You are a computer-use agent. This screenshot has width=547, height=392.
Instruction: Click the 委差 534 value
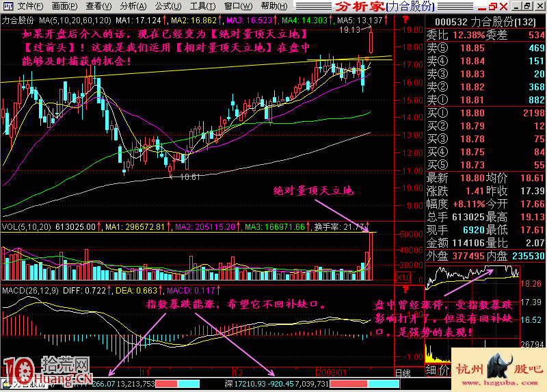click(537, 36)
